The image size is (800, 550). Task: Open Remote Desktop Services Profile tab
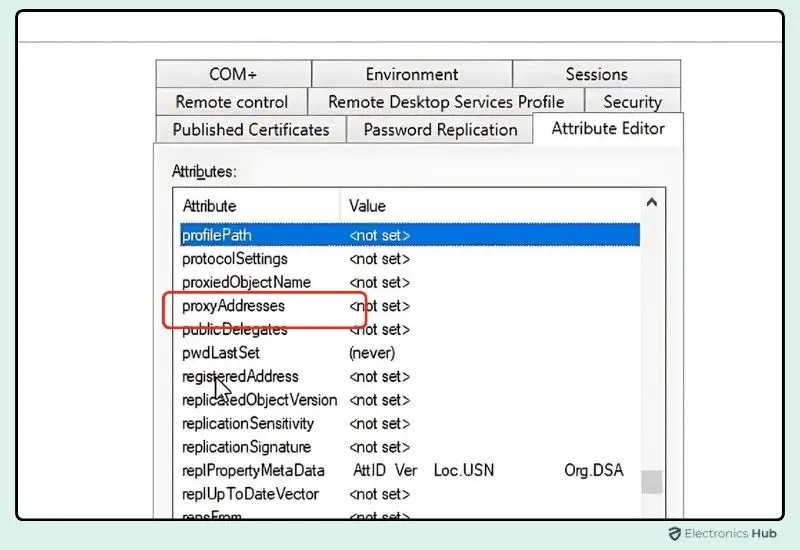pos(446,102)
